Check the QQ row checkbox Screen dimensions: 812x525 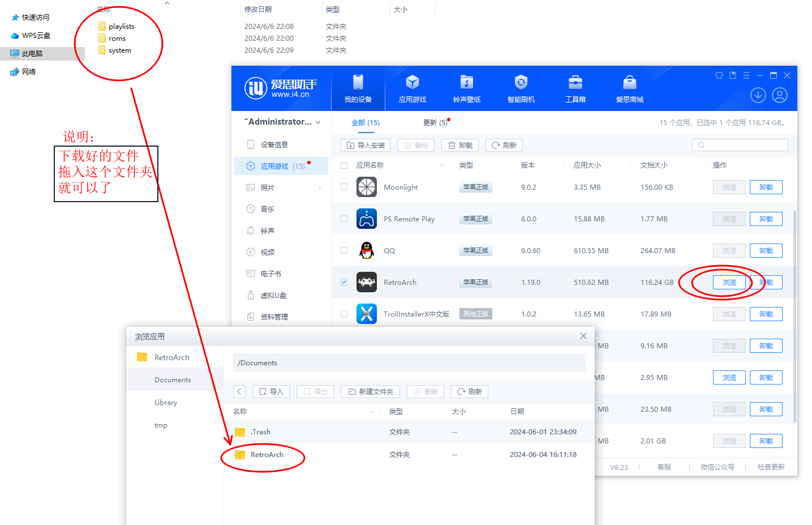point(344,250)
